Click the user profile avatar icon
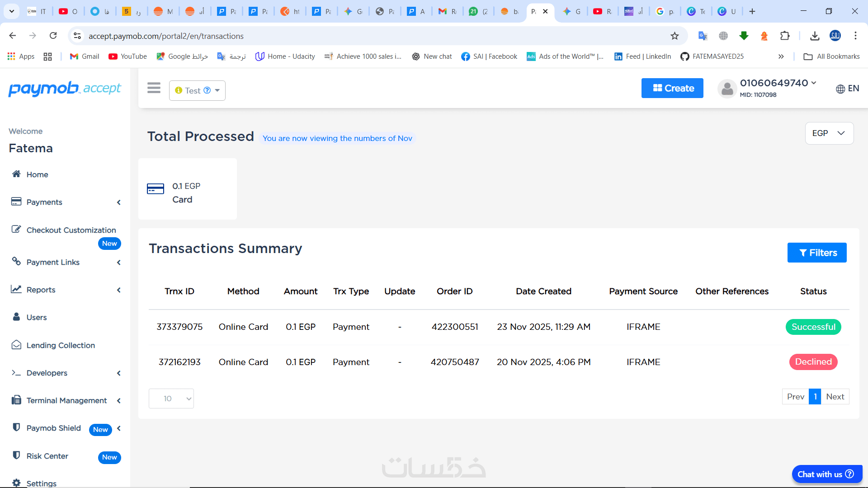 click(x=727, y=89)
